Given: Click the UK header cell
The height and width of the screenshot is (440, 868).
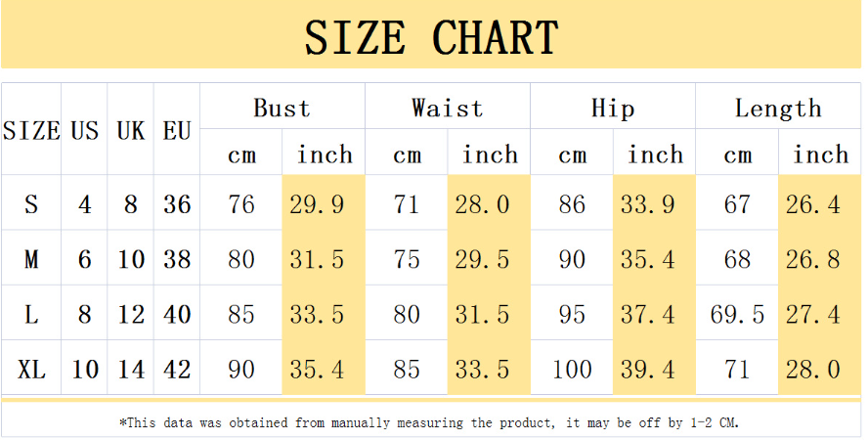Looking at the screenshot, I should coord(131,129).
